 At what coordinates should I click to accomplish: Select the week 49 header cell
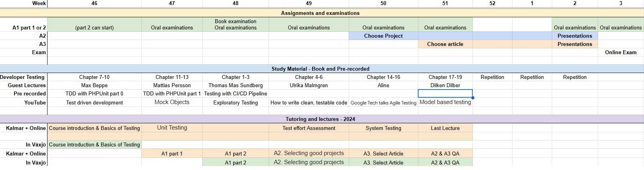click(x=309, y=3)
